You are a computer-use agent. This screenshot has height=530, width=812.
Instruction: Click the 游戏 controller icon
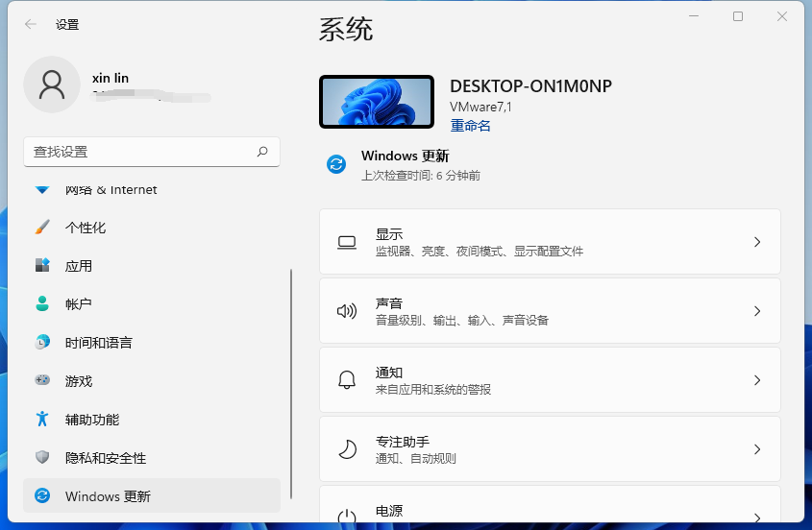tap(42, 380)
